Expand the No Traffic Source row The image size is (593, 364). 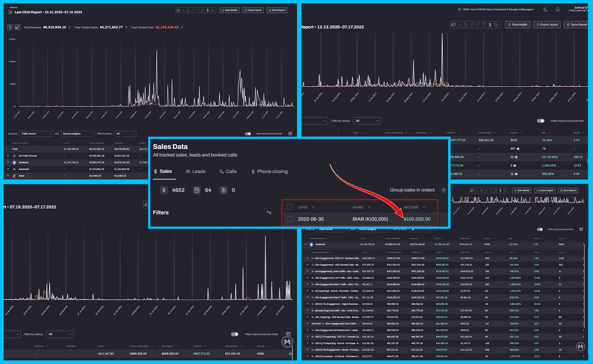point(8,156)
